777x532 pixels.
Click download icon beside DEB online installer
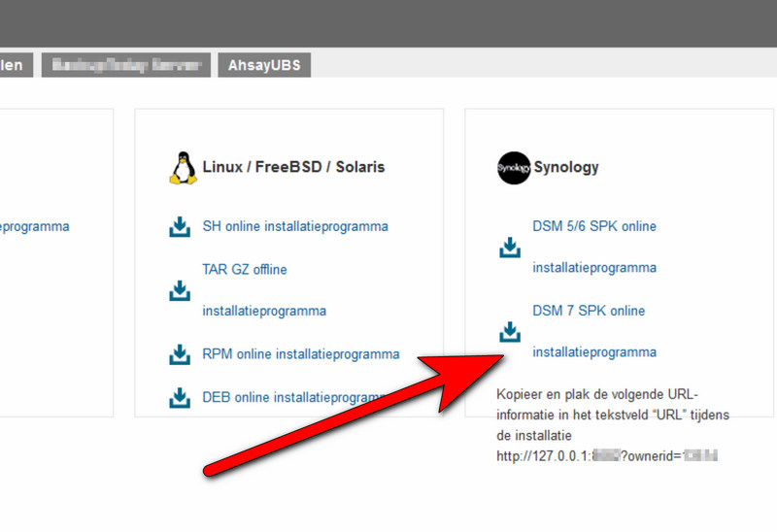tap(180, 397)
